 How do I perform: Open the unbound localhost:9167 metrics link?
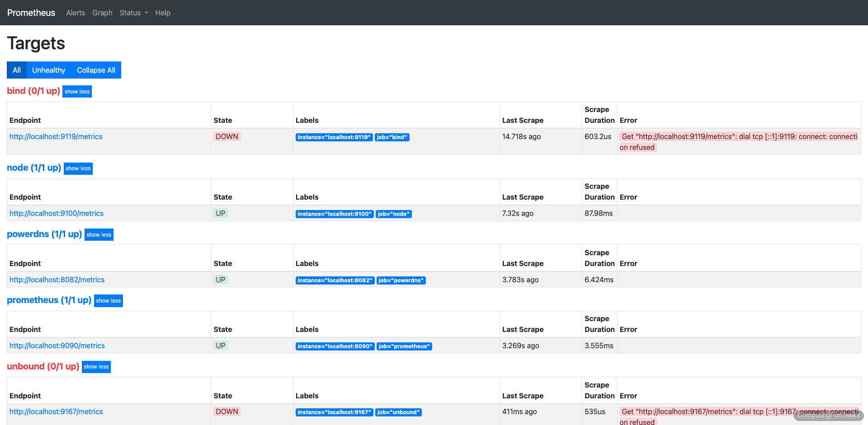click(x=56, y=411)
